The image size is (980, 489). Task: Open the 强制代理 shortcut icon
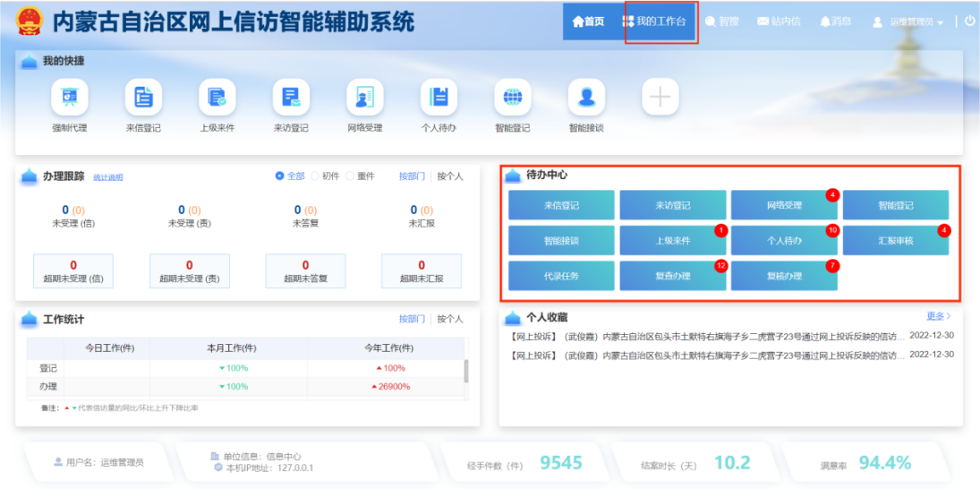click(x=69, y=98)
